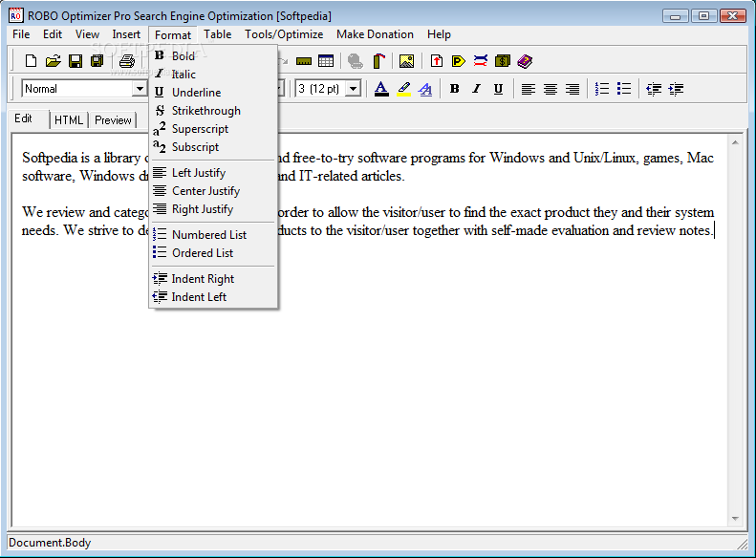Print the document using the printer icon

(x=127, y=61)
